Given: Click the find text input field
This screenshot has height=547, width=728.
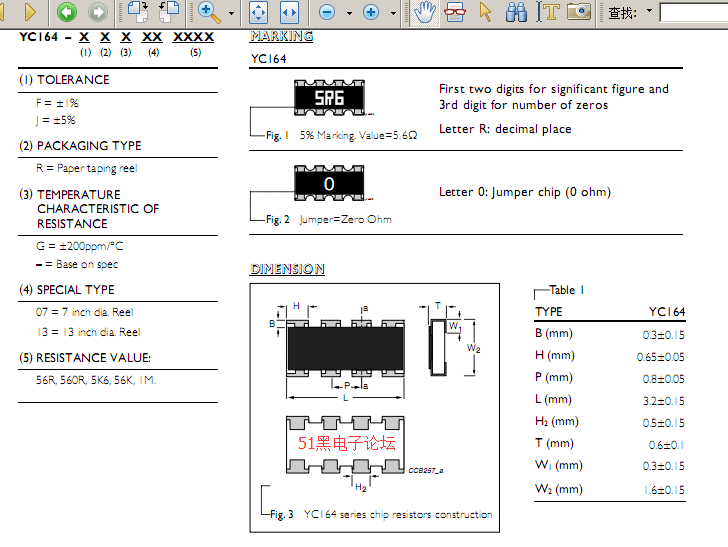Looking at the screenshot, I should click(694, 13).
